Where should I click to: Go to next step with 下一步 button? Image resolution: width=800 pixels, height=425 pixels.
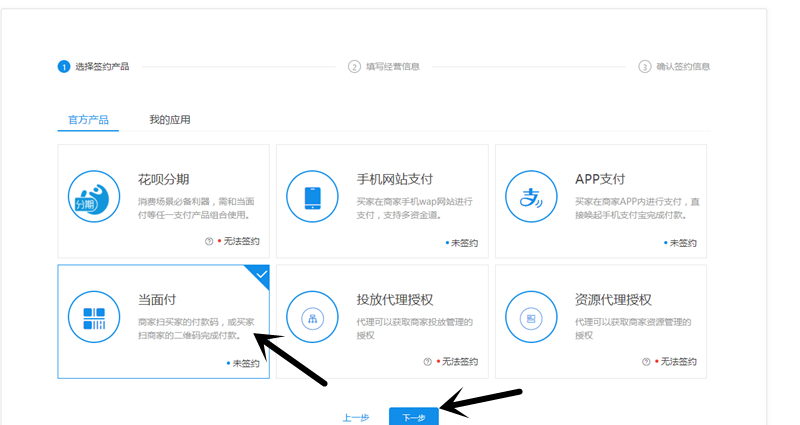414,417
